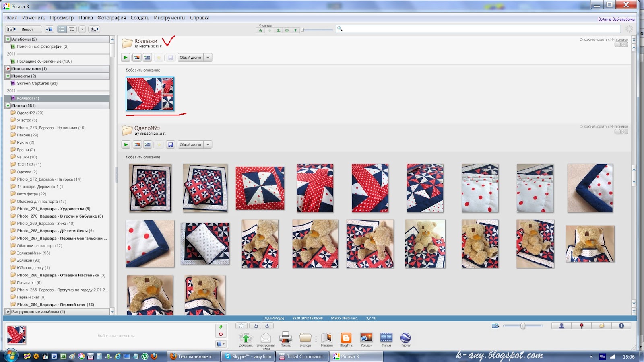Open the Экспорт folder icon
Screen dimensions: 644x362
[x=305, y=339]
